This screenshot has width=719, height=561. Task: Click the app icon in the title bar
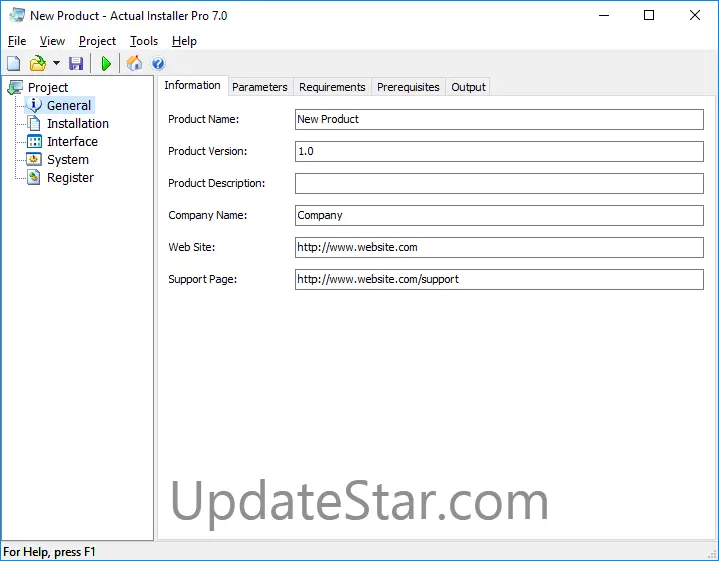click(x=17, y=15)
